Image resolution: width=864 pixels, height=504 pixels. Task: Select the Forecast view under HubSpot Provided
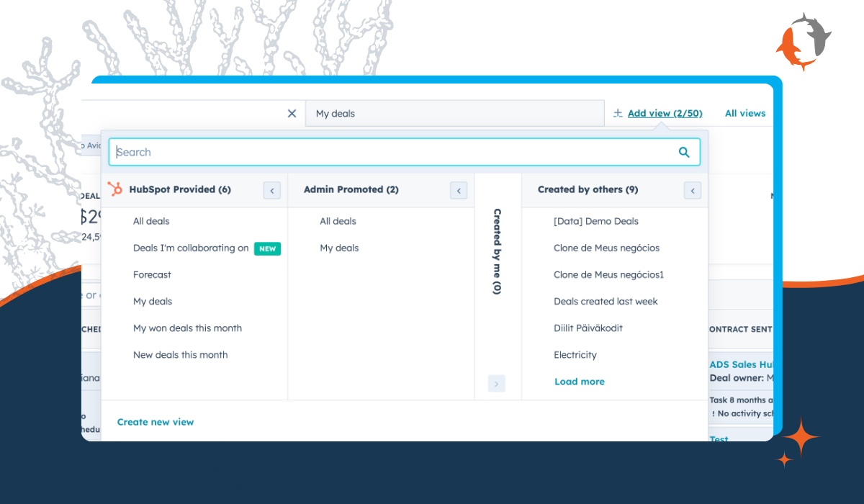152,274
